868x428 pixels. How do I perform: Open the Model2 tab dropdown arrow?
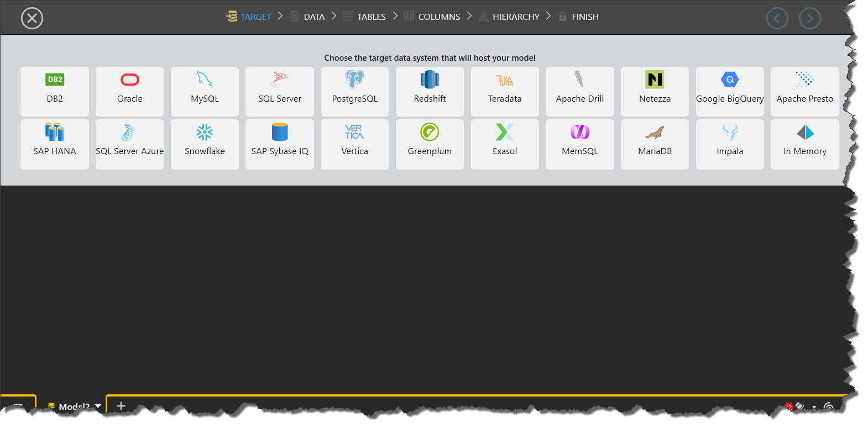pos(98,406)
